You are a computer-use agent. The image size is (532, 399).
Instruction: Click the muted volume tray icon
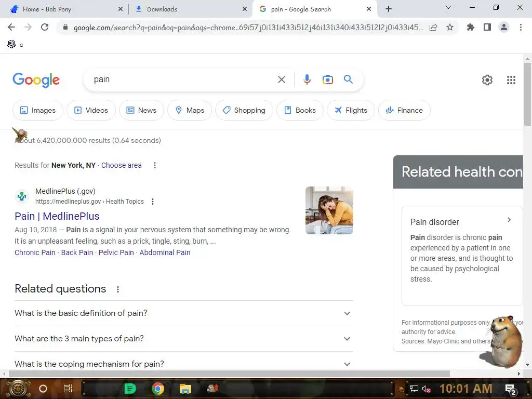pyautogui.click(x=426, y=389)
